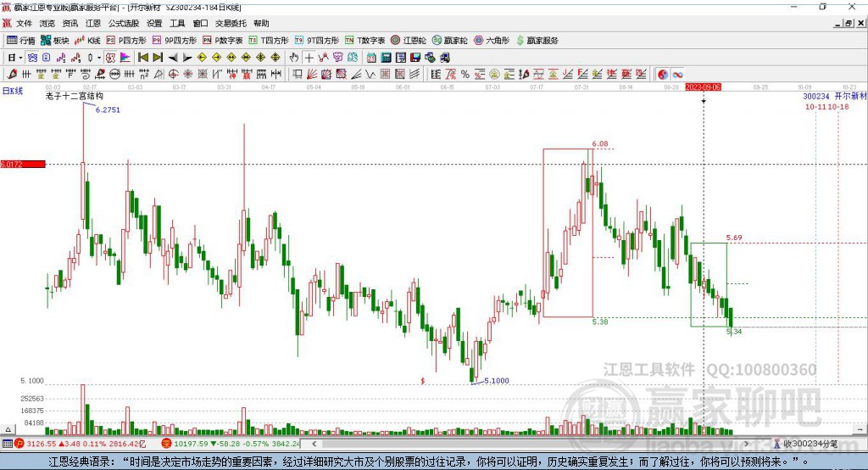Open the 浏览 menu
This screenshot has width=868, height=470.
pos(47,23)
